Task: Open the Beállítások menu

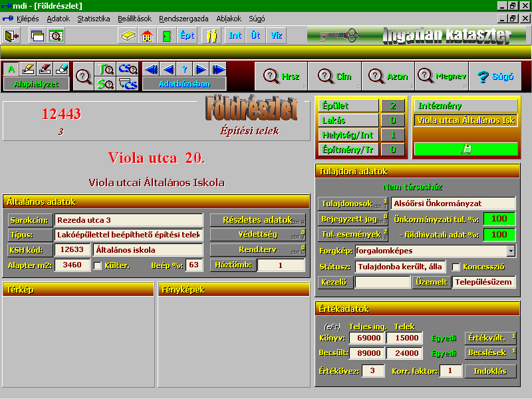Action: (135, 19)
